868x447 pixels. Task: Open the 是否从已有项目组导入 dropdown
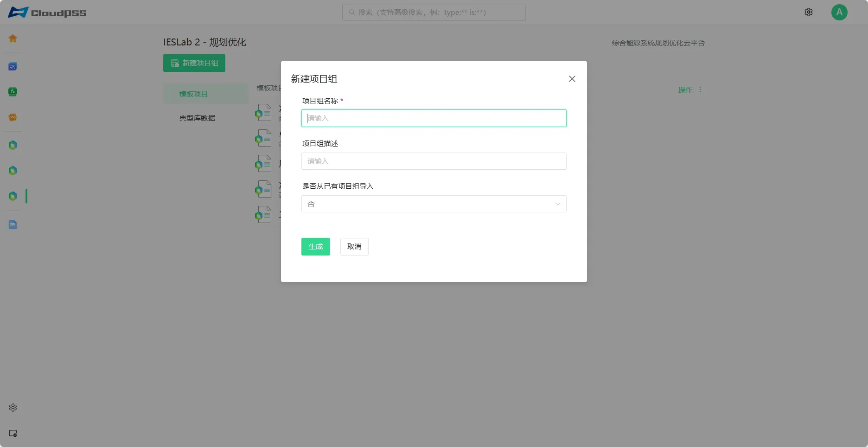pyautogui.click(x=434, y=204)
